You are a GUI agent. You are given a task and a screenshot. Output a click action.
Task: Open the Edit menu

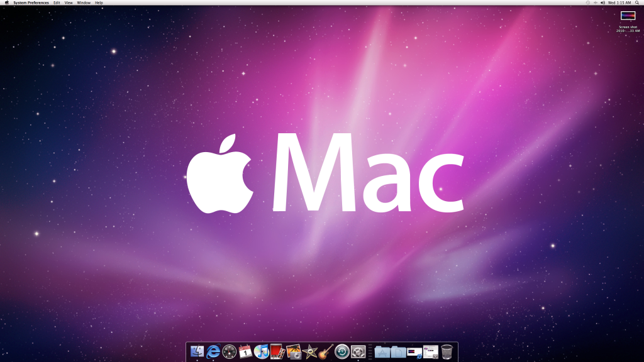(x=57, y=3)
